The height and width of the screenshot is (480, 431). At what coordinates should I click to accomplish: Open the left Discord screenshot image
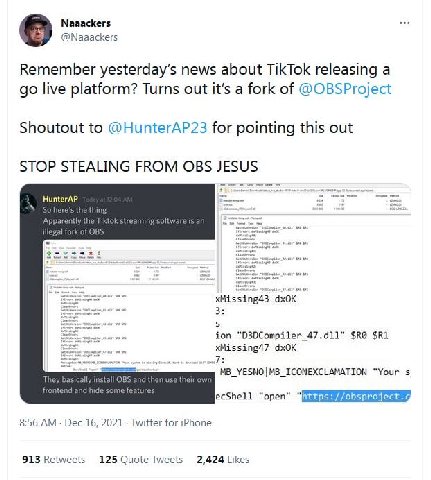117,294
